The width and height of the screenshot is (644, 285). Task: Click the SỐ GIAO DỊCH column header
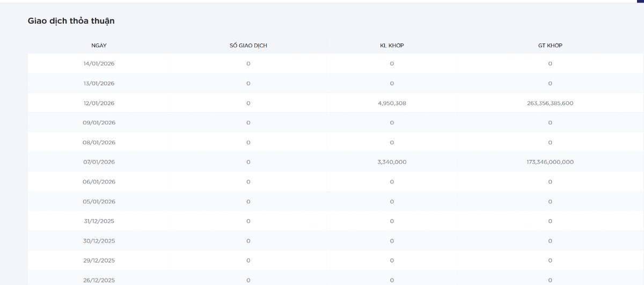248,46
